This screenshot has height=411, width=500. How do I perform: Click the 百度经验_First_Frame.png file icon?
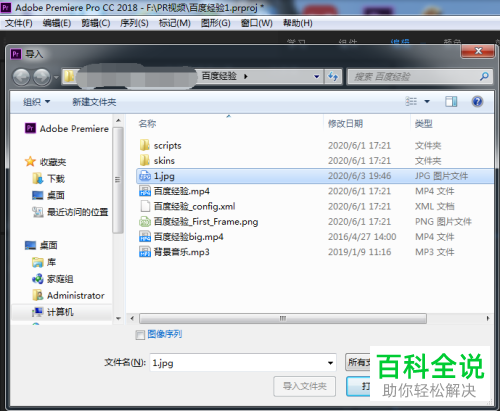coord(145,221)
